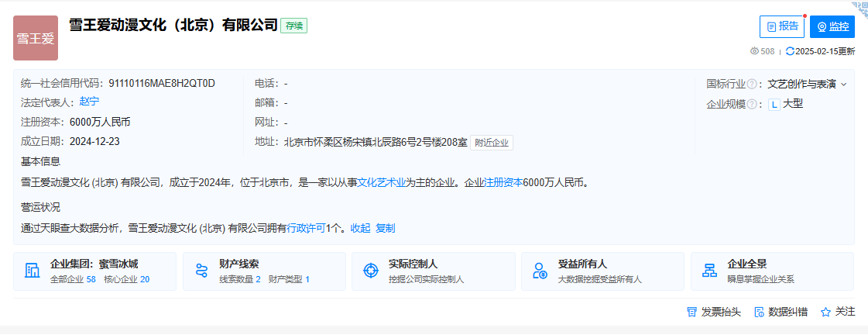Open 发票抬头 invoice header link

(x=721, y=313)
